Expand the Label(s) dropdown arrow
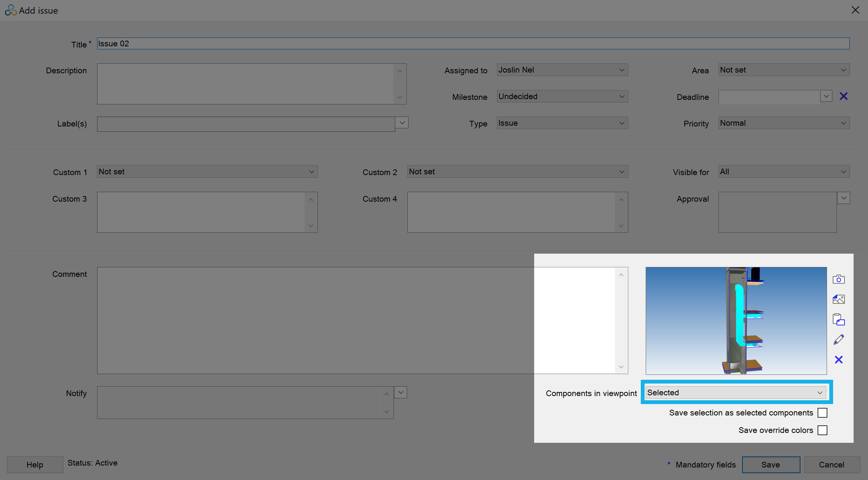The image size is (868, 480). pyautogui.click(x=402, y=123)
